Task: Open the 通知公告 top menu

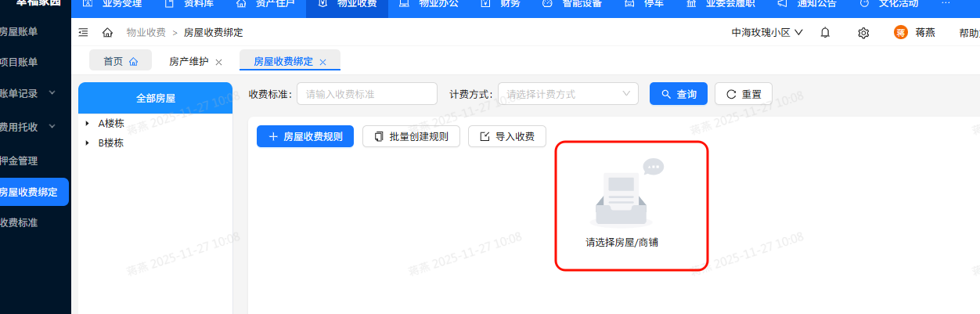Action: click(x=807, y=4)
